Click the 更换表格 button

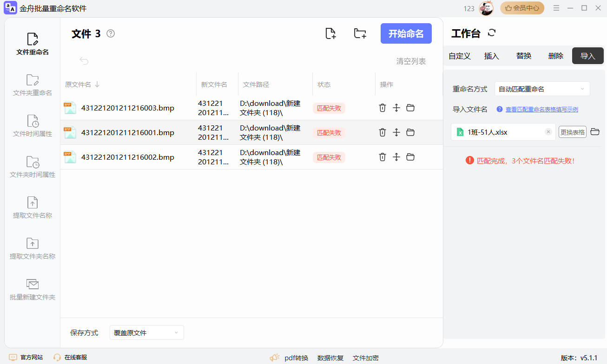point(573,132)
